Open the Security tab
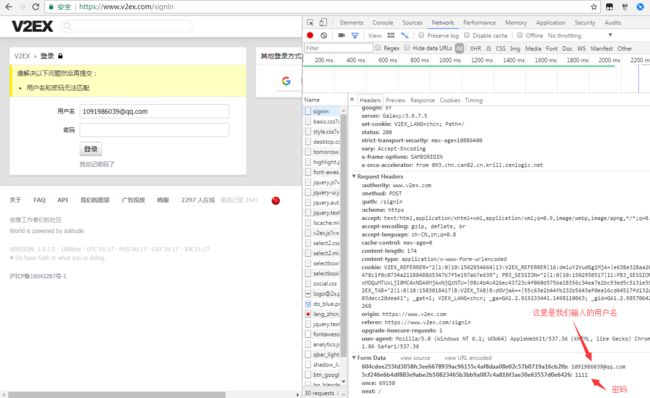This screenshot has width=650, height=398. click(x=585, y=22)
